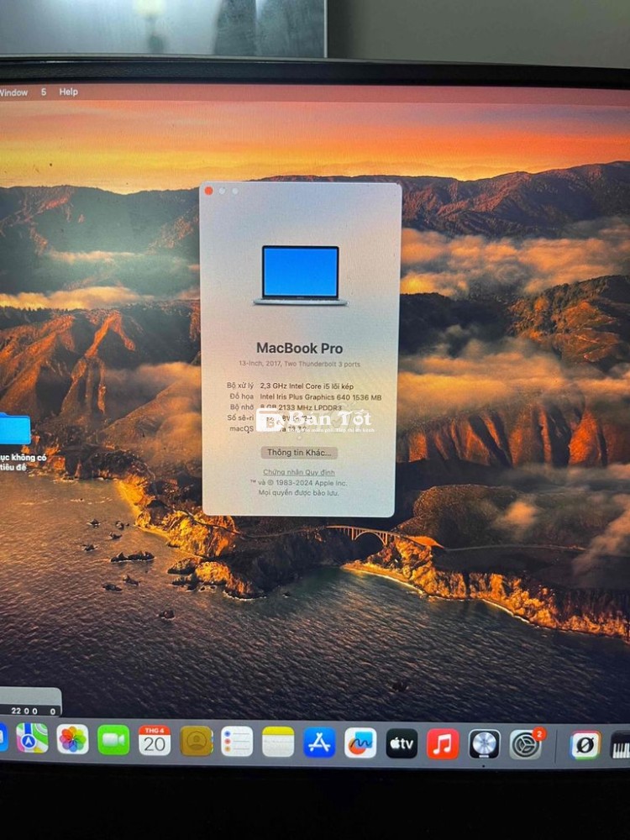Viewport: 630px width, 840px height.
Task: Click the 'MacBook Pro' title text
Action: pyautogui.click(x=300, y=349)
